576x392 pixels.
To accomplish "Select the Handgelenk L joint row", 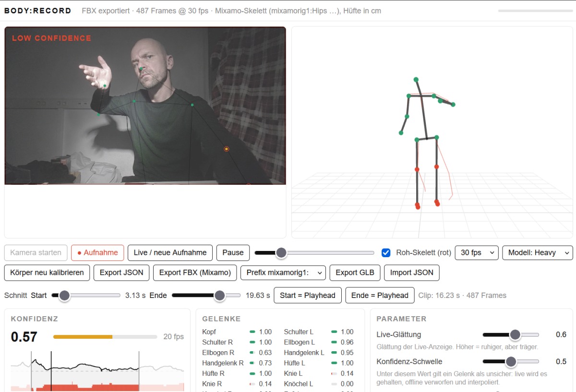I will 319,353.
